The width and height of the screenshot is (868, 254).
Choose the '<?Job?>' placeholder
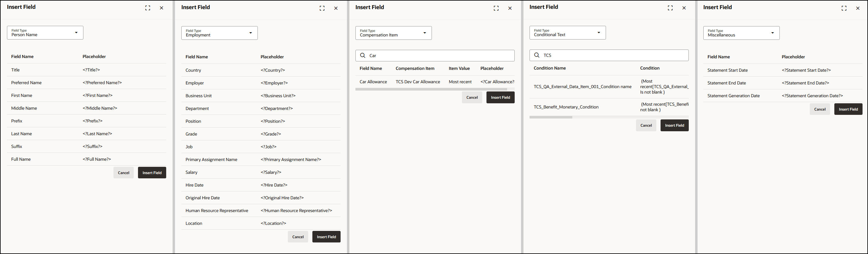point(268,147)
